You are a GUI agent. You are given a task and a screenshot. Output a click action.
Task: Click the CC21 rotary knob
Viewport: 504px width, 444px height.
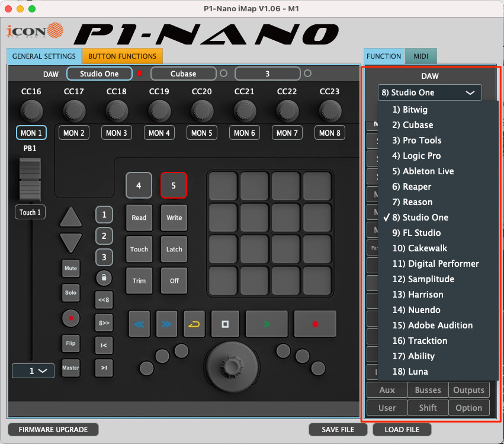(245, 111)
